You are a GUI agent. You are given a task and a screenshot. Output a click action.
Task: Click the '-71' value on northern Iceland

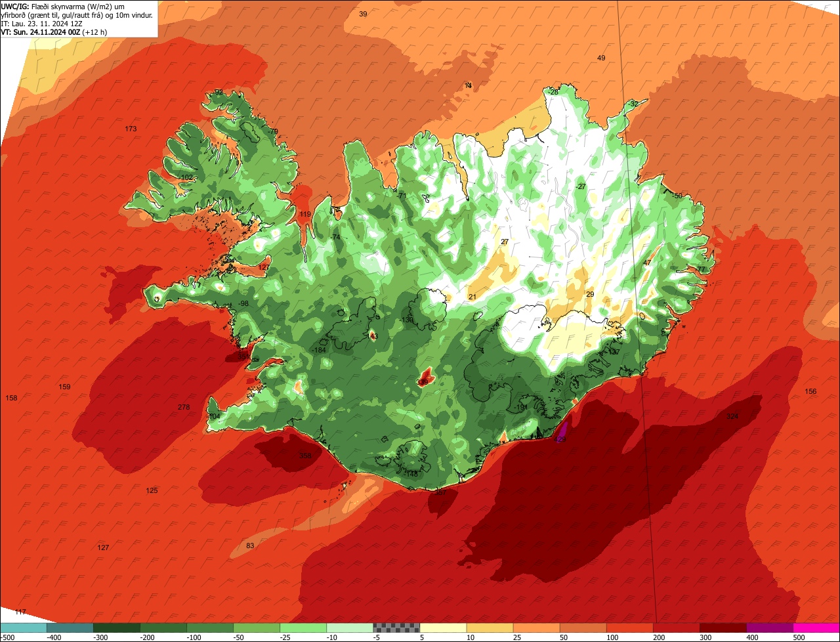(x=402, y=196)
